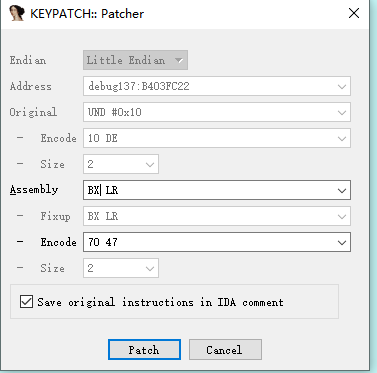Click the KEYPATCH portrait icon in title bar
Viewport: 377px width, 373px height.
tap(17, 13)
